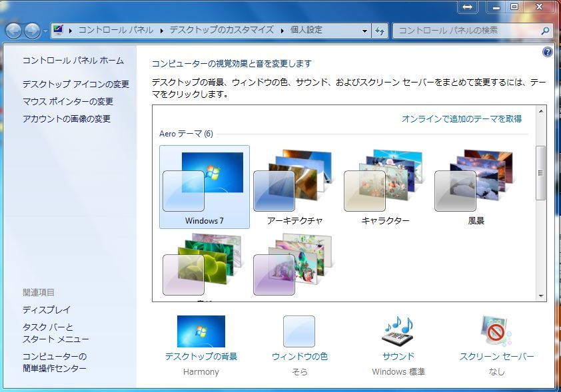Open ディスプレイ related link
Viewport: 561px width, 392px height.
point(47,310)
